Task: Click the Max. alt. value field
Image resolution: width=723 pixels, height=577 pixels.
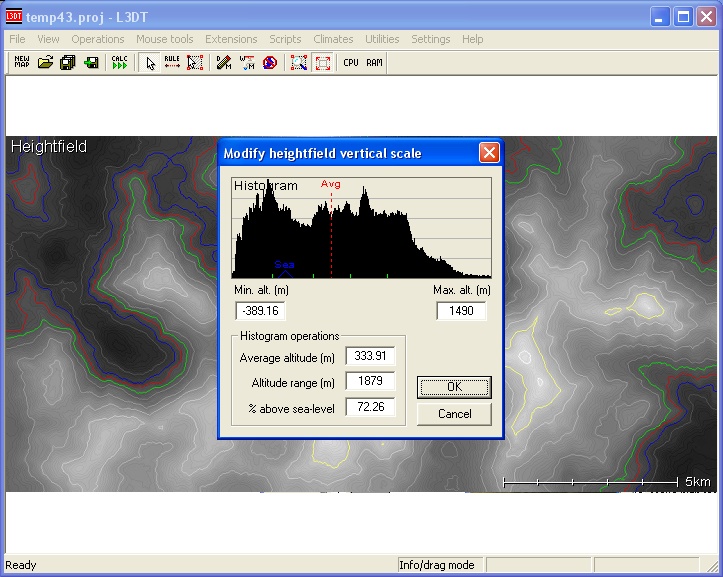Action: pyautogui.click(x=461, y=311)
